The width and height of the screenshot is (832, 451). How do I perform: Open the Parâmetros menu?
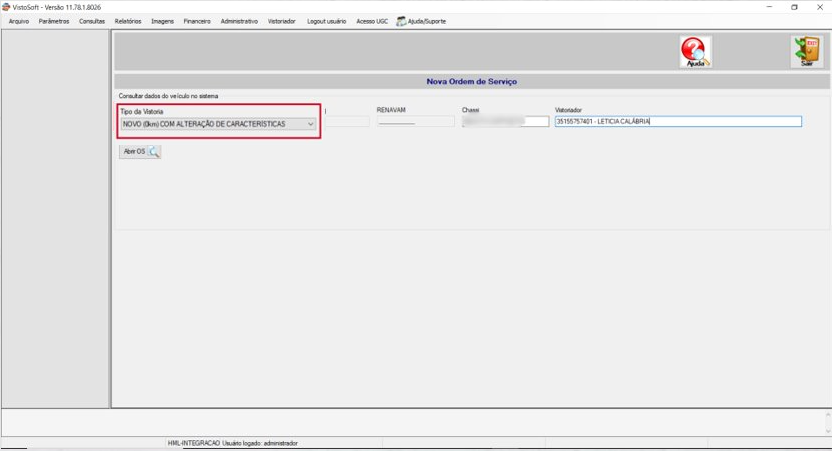[54, 21]
